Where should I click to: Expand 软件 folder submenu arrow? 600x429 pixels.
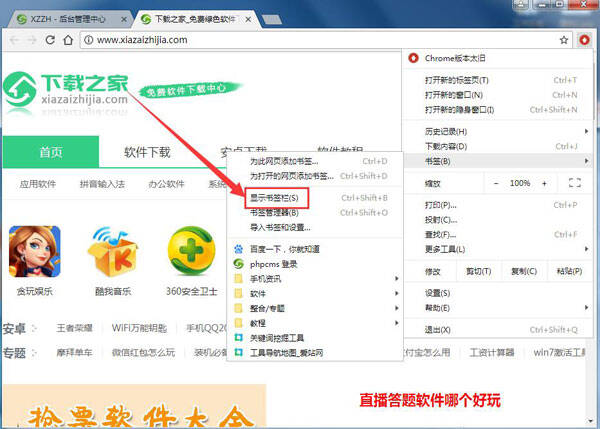coord(396,294)
